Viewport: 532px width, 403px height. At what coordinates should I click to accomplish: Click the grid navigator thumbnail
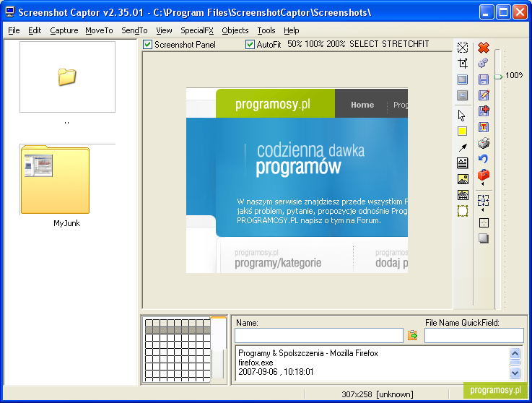pyautogui.click(x=178, y=350)
